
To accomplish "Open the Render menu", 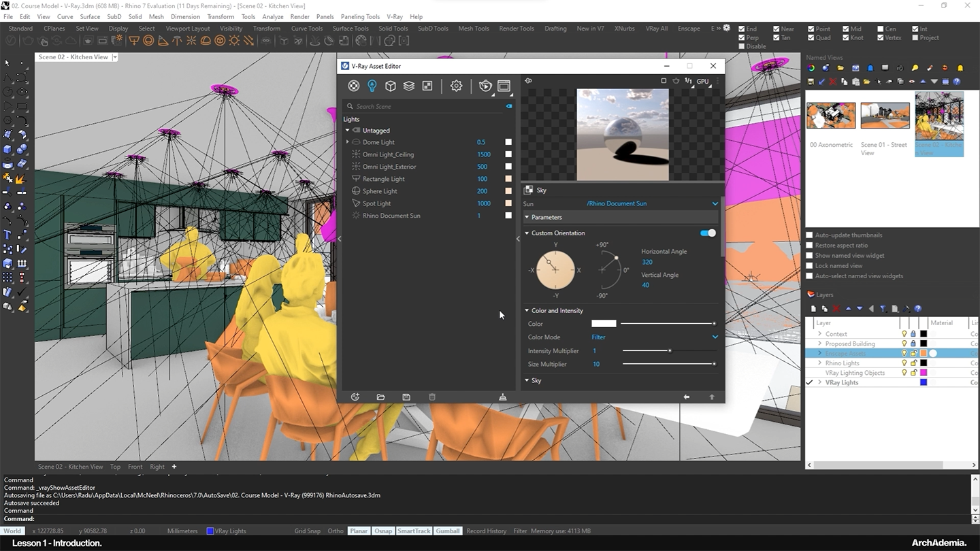I will pos(299,16).
